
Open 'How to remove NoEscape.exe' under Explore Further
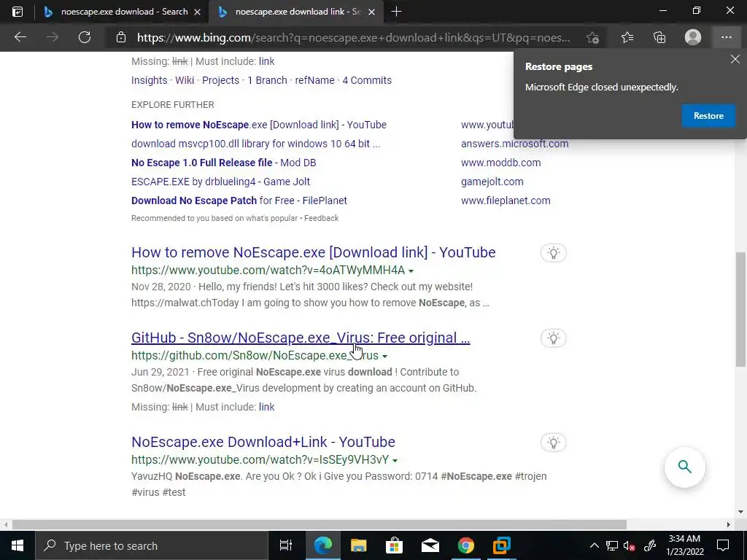(x=259, y=125)
